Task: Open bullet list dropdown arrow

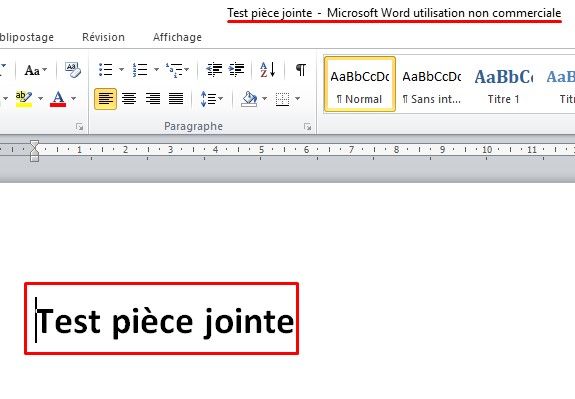Action: (121, 69)
